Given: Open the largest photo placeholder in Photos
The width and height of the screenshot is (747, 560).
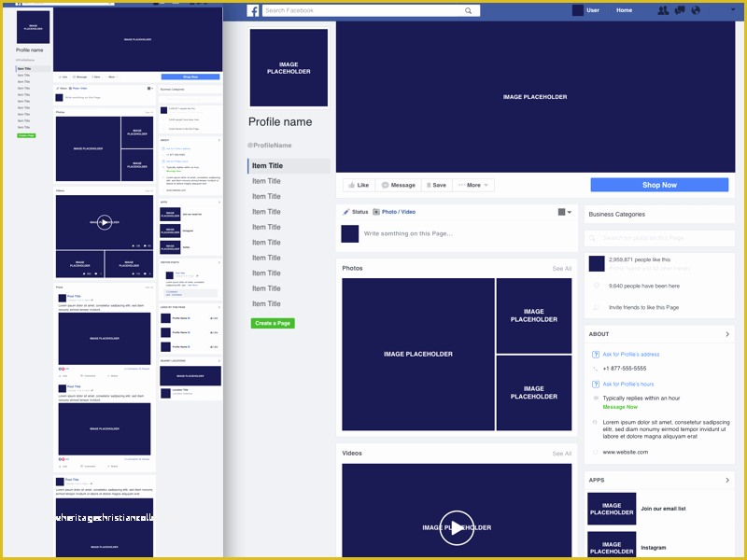Looking at the screenshot, I should [417, 355].
